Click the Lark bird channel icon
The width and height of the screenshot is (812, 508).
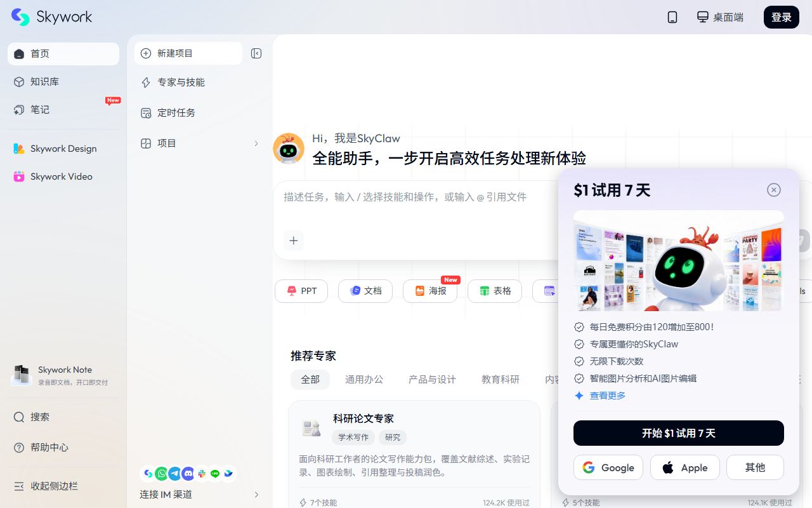(x=228, y=474)
